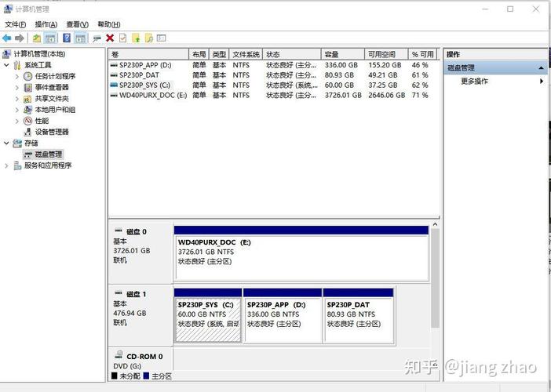
Task: Click the blue Back arrow in toolbar
Action: pyautogui.click(x=6, y=38)
